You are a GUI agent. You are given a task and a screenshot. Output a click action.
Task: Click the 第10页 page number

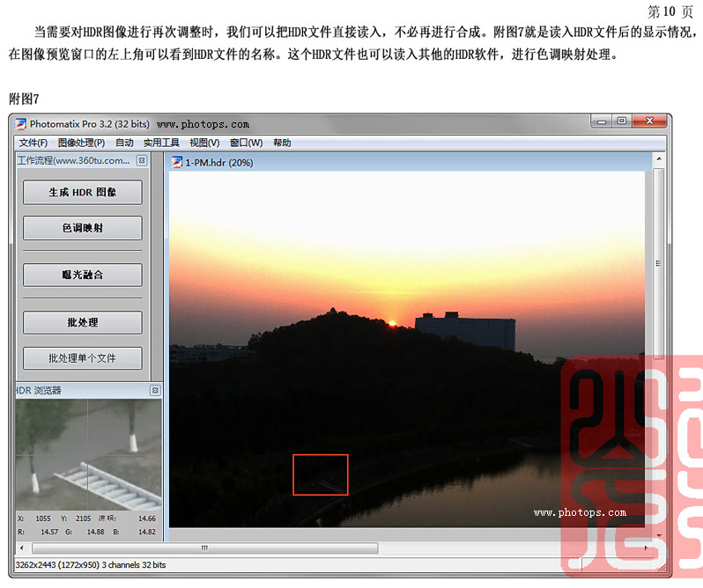pyautogui.click(x=670, y=11)
